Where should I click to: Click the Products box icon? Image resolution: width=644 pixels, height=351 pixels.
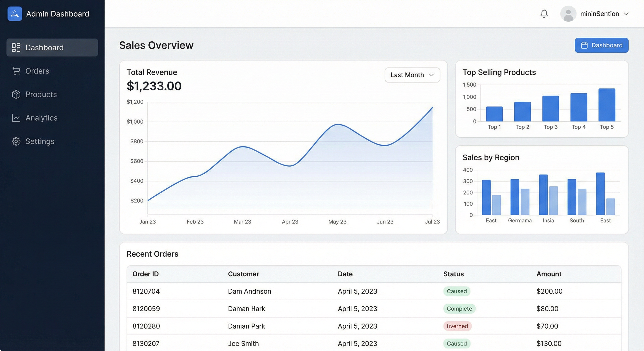(16, 94)
